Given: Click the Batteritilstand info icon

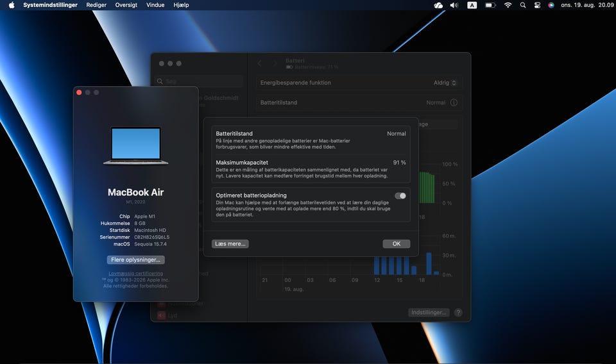Looking at the screenshot, I should [x=454, y=103].
